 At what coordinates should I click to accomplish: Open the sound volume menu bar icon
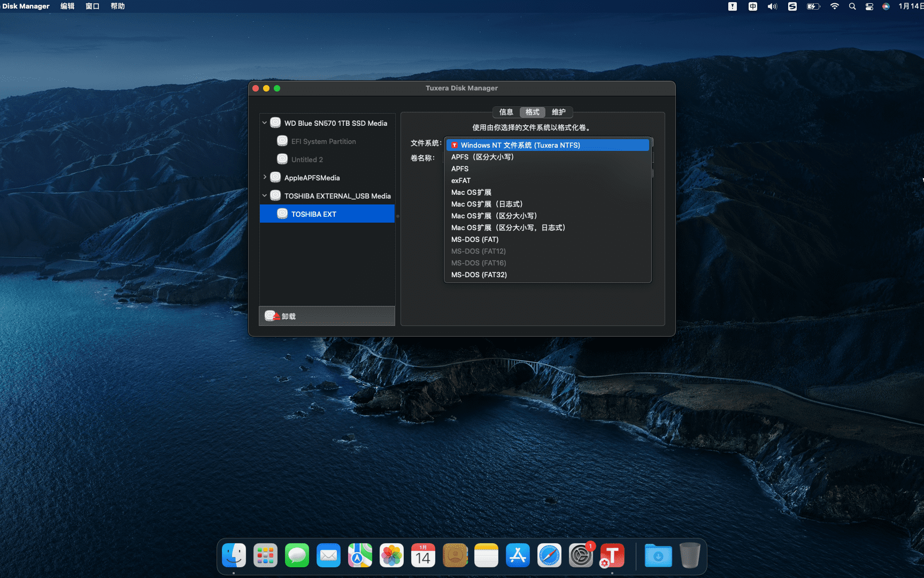pos(772,6)
